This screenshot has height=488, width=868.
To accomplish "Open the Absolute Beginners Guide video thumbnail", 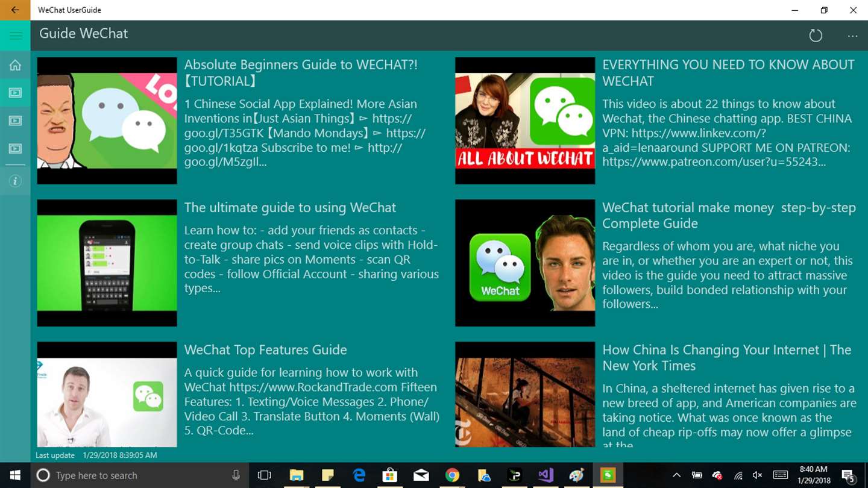I will click(107, 120).
